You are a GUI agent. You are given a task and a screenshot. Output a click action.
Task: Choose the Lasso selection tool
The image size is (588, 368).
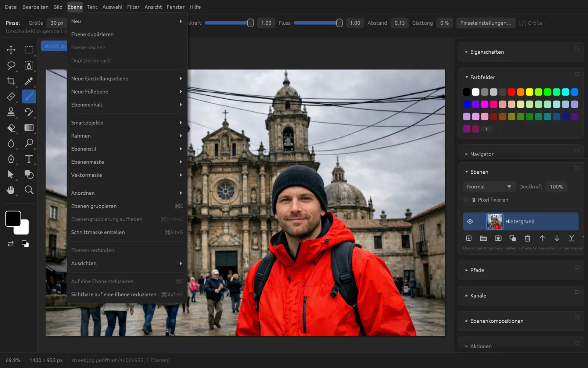[11, 66]
